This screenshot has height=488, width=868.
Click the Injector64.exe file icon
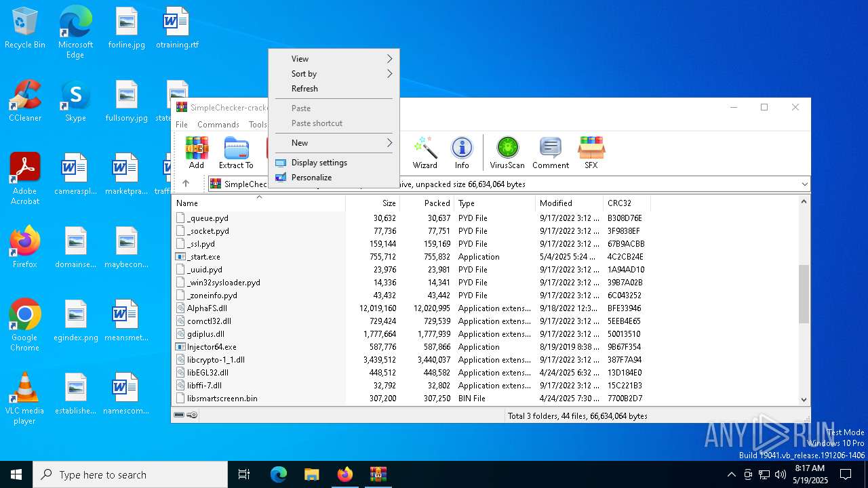coord(180,347)
